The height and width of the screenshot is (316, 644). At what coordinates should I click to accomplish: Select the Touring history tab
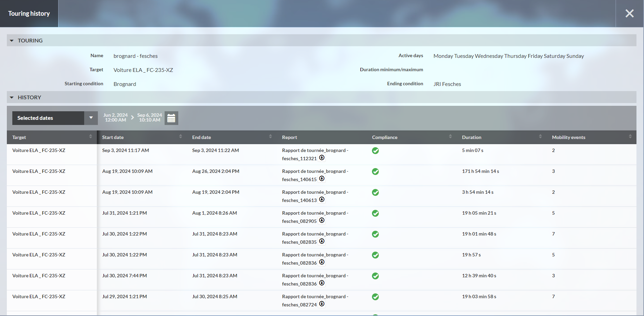29,14
